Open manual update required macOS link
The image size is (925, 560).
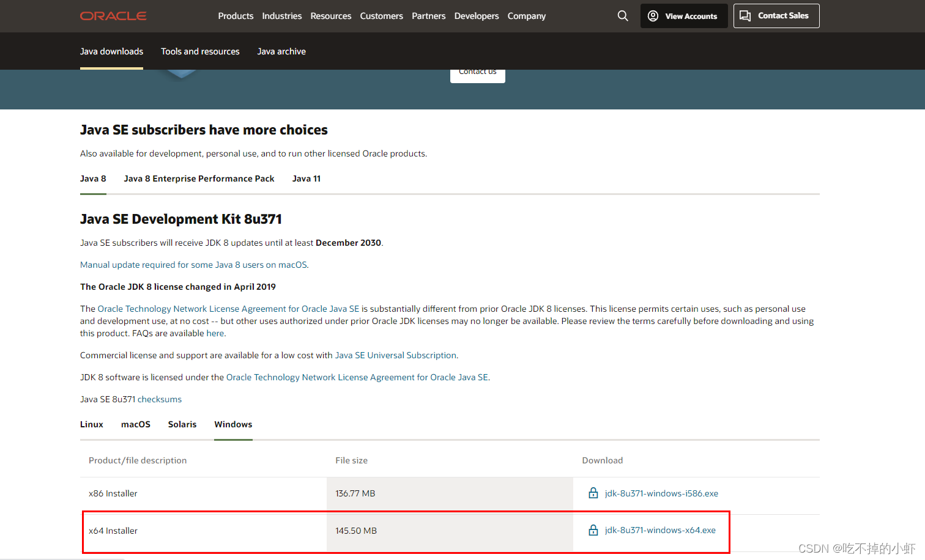coord(195,265)
